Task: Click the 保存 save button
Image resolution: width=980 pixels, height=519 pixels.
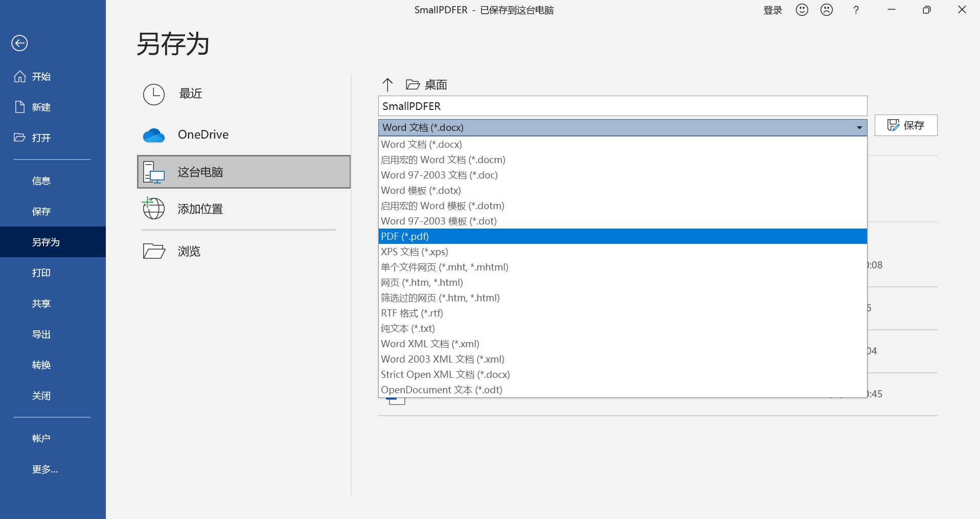Action: coord(905,125)
